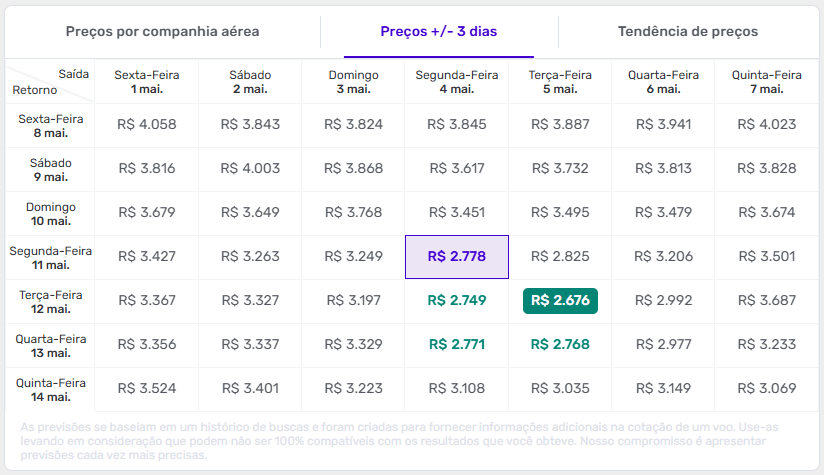Viewport: 824px width, 475px height.
Task: Click the R$ 4.003 Saturday fare
Action: tap(251, 168)
